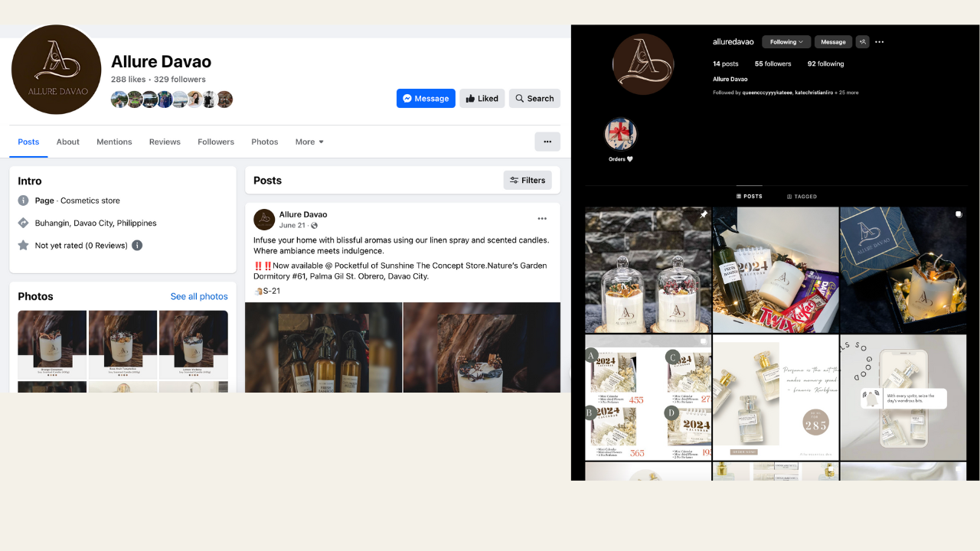980x551 pixels.
Task: Open the Photos tab in the page navigation
Action: pos(265,142)
